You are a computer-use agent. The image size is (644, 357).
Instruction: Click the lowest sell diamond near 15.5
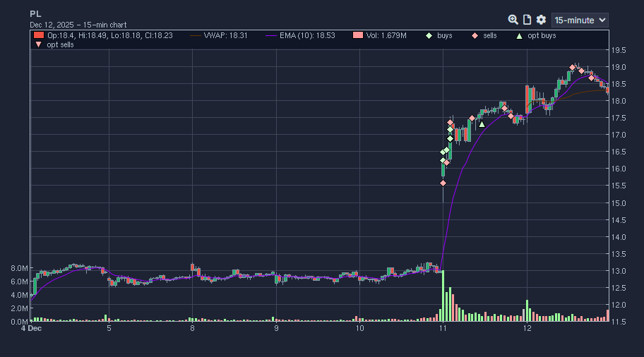pos(443,183)
